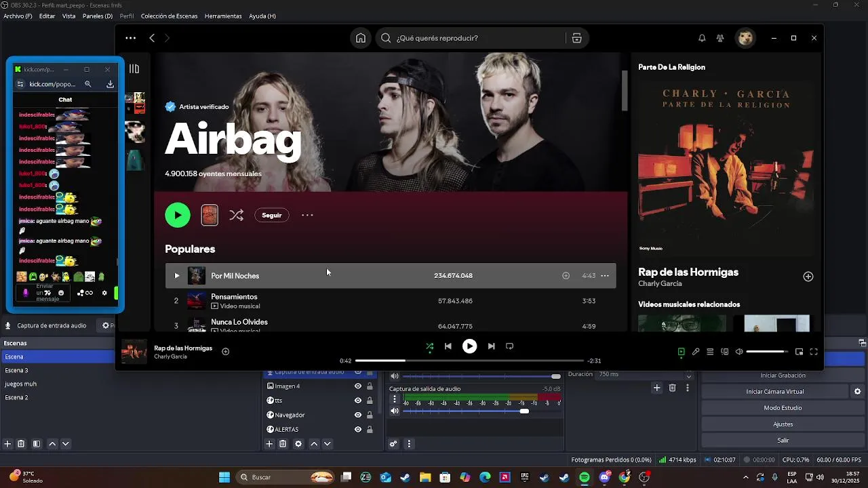Select the track Pensamientos
The width and height of the screenshot is (868, 488).
click(x=391, y=301)
